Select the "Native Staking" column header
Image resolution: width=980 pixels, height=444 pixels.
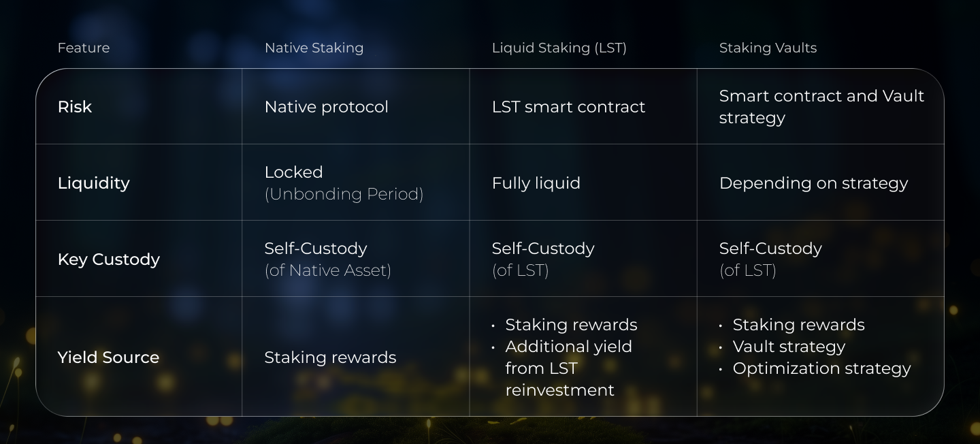click(x=314, y=48)
